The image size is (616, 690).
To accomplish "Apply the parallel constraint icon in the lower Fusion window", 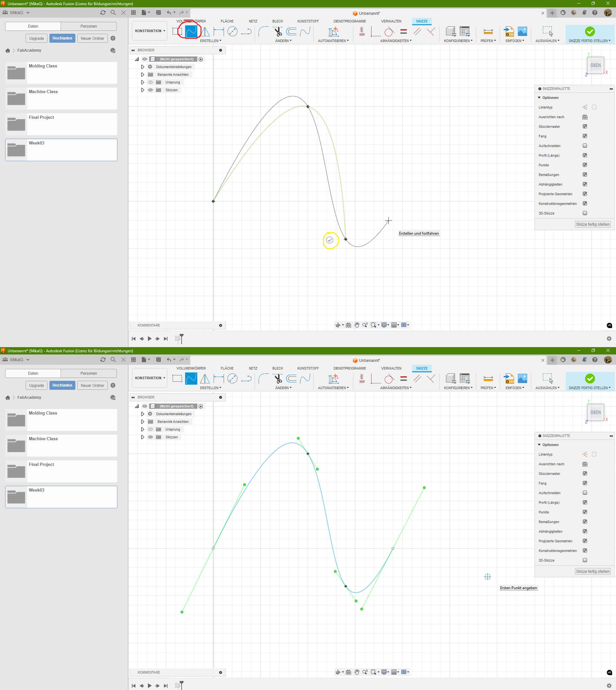I will pyautogui.click(x=417, y=378).
